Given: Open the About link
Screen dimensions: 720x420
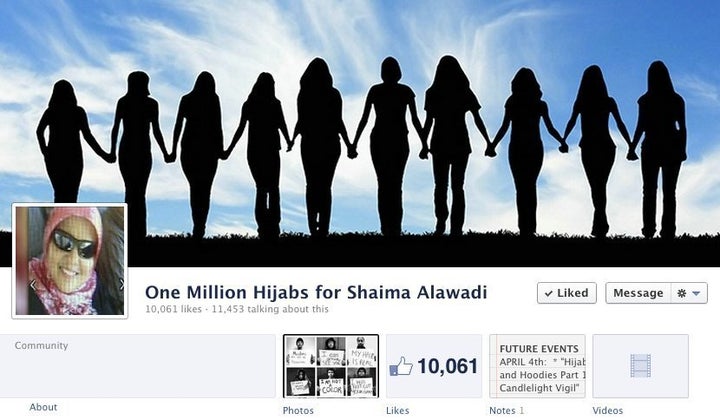Looking at the screenshot, I should point(43,407).
